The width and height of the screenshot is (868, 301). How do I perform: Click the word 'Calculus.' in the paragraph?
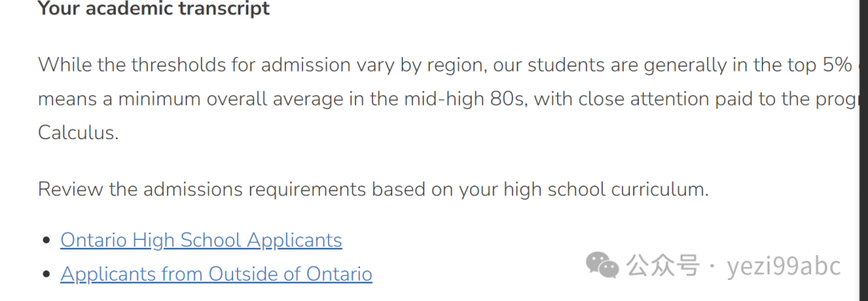(78, 133)
